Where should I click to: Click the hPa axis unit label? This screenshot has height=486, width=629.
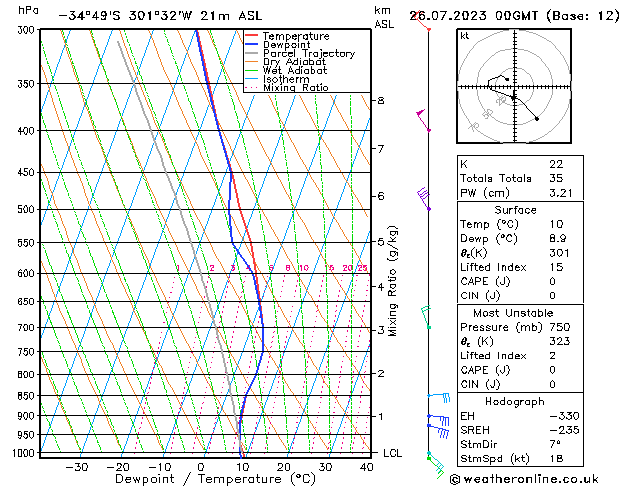pos(28,10)
